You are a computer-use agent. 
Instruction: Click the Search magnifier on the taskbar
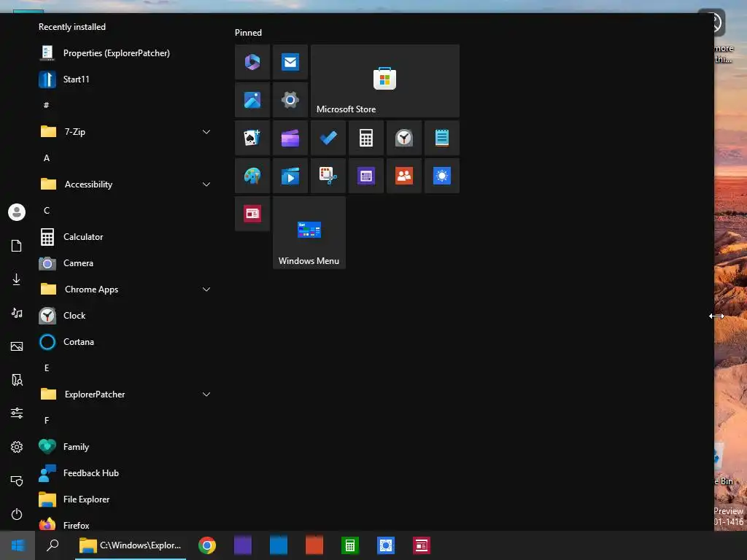pyautogui.click(x=53, y=545)
